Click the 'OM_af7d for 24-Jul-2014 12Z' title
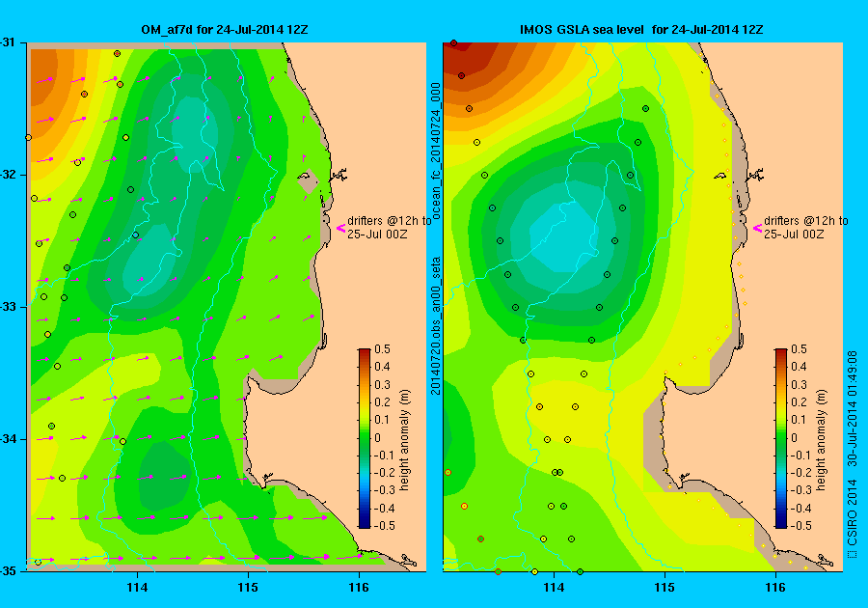 pyautogui.click(x=224, y=30)
